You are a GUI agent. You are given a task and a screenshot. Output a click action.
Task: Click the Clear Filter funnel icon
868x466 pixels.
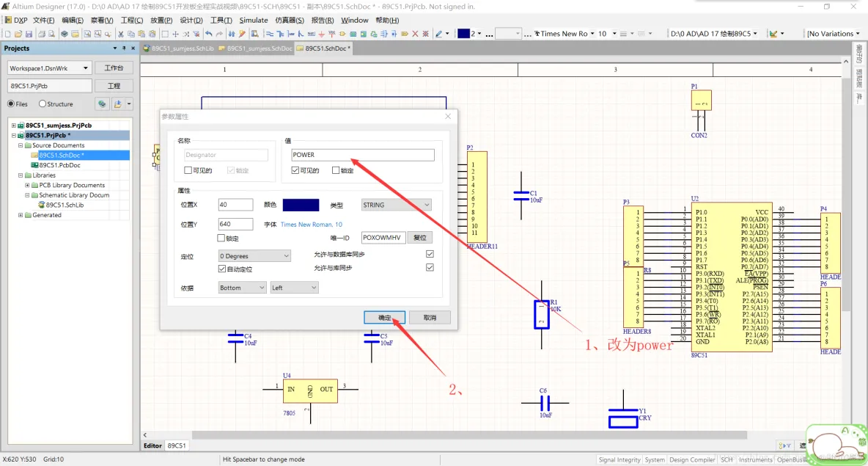[196, 34]
